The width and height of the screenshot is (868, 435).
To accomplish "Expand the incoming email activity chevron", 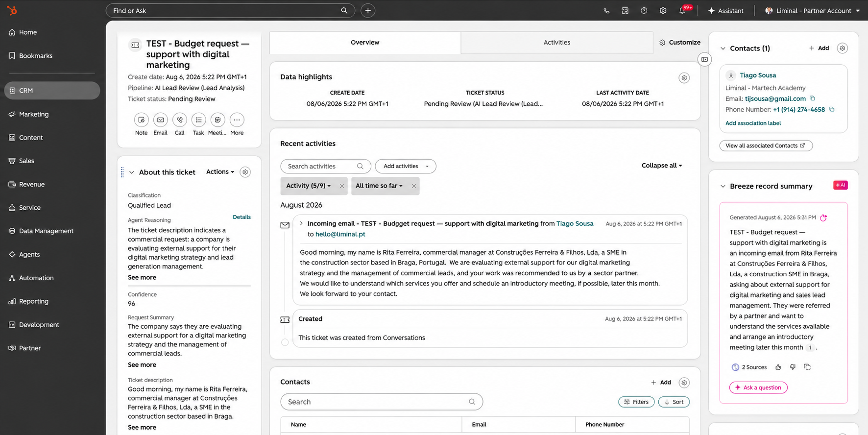I will 301,223.
